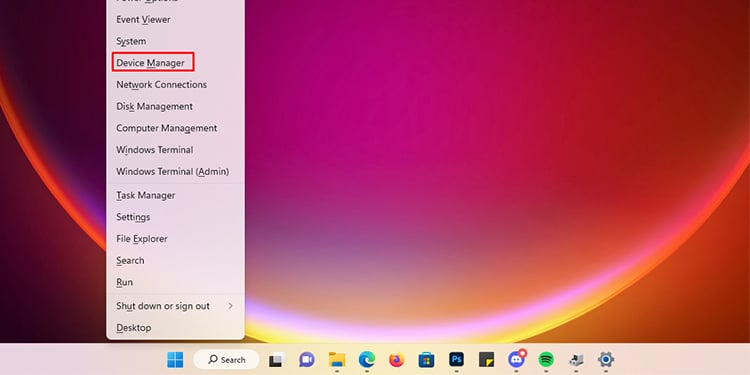Select Network Connections entry
Image resolution: width=750 pixels, height=375 pixels.
click(176, 85)
